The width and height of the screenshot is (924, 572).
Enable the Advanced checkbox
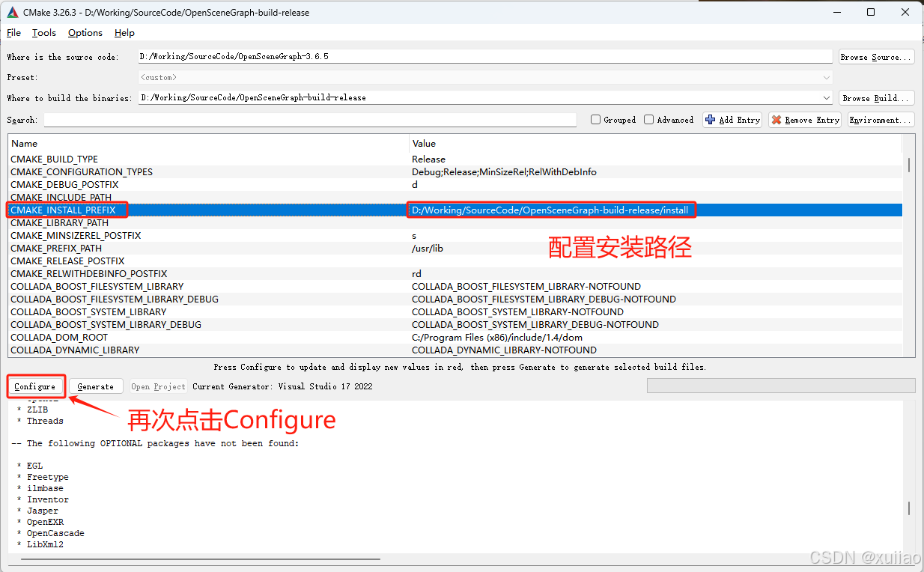pyautogui.click(x=648, y=119)
